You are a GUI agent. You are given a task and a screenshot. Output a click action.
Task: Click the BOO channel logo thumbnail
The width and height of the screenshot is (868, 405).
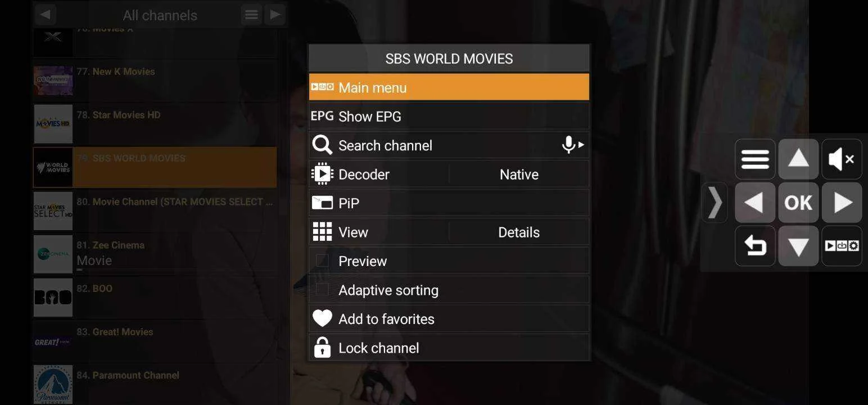(53, 297)
